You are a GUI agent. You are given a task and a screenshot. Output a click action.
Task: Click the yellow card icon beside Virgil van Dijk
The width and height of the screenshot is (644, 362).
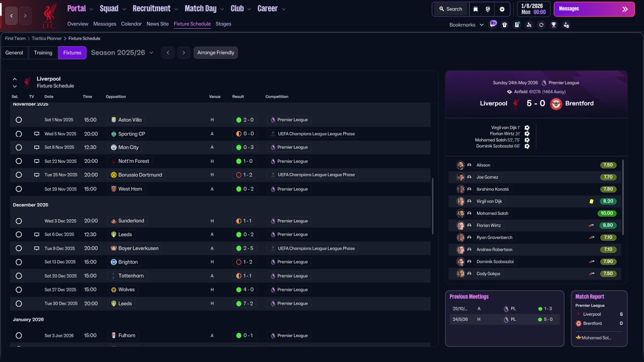[x=592, y=202]
